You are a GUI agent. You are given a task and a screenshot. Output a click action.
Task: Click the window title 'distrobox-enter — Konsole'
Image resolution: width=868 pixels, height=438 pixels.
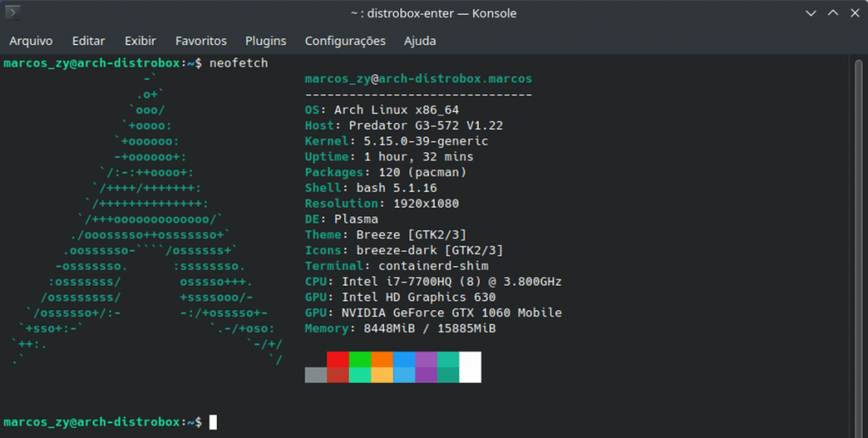pyautogui.click(x=442, y=14)
